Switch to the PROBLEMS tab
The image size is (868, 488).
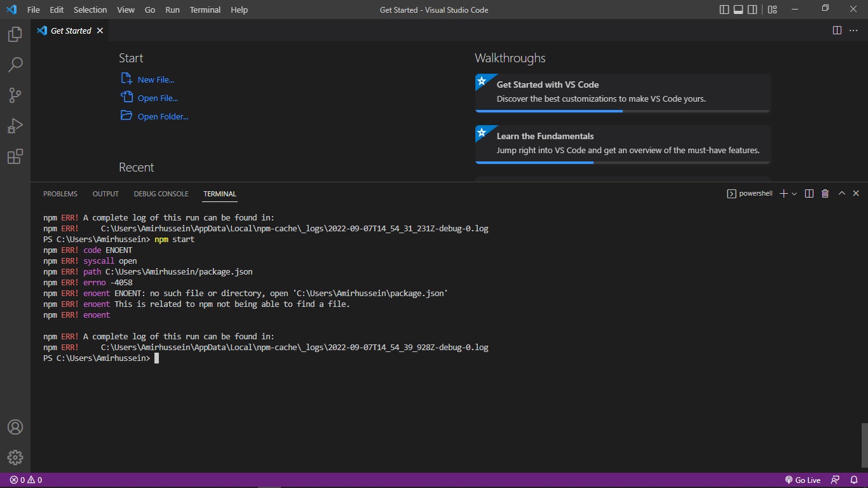click(x=60, y=194)
